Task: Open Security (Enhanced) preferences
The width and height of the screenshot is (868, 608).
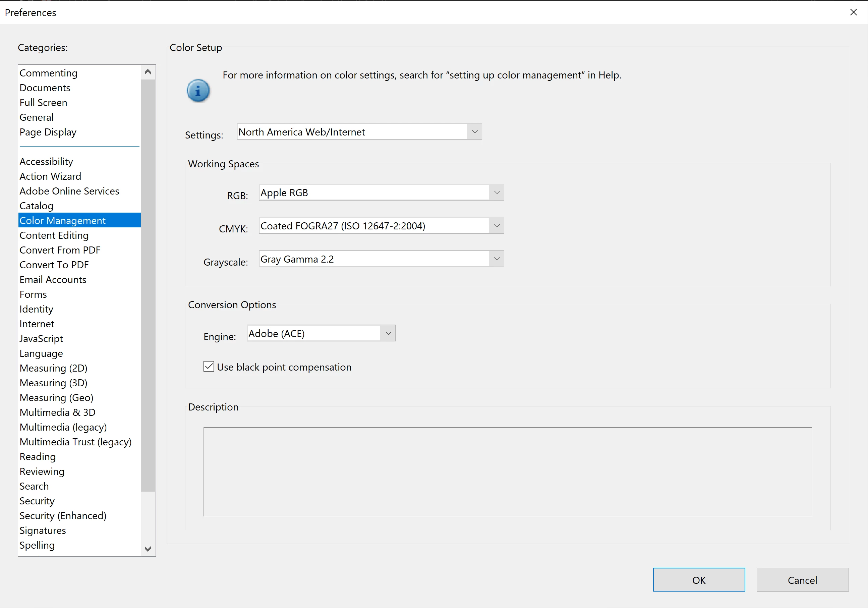Action: click(x=63, y=516)
